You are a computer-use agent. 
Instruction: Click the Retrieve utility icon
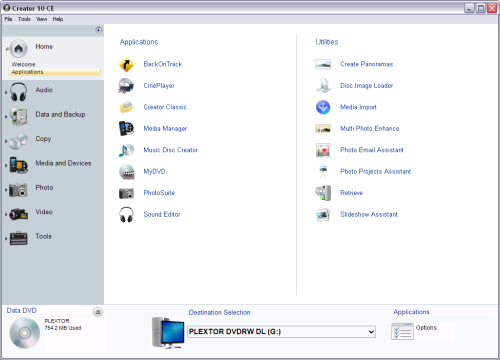point(323,193)
